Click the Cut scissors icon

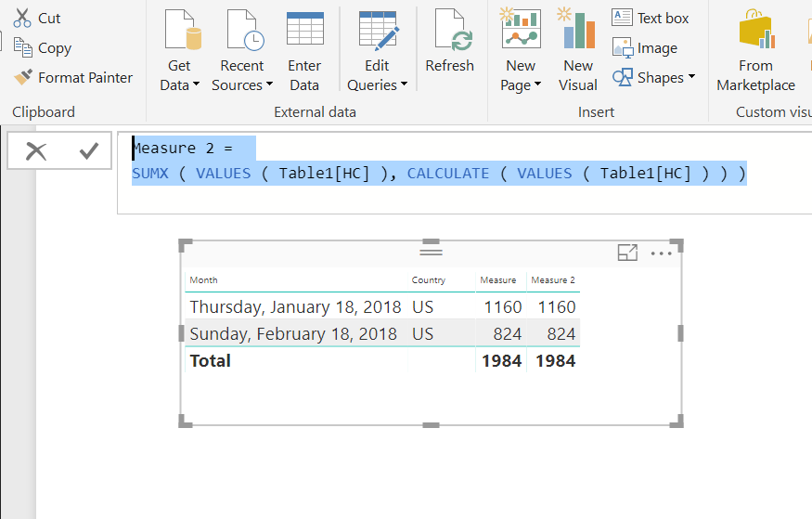tap(22, 19)
